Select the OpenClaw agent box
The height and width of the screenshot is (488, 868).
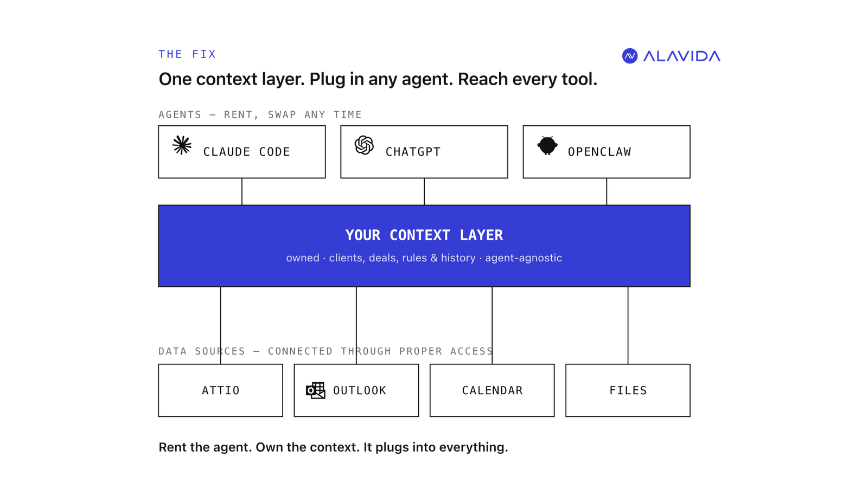tap(607, 152)
